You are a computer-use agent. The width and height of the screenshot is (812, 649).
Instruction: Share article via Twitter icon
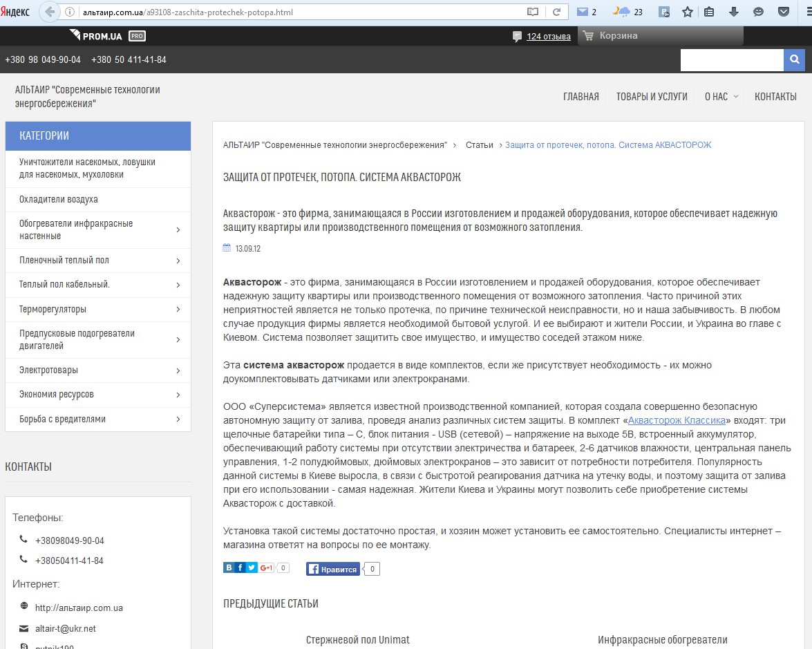(x=252, y=567)
